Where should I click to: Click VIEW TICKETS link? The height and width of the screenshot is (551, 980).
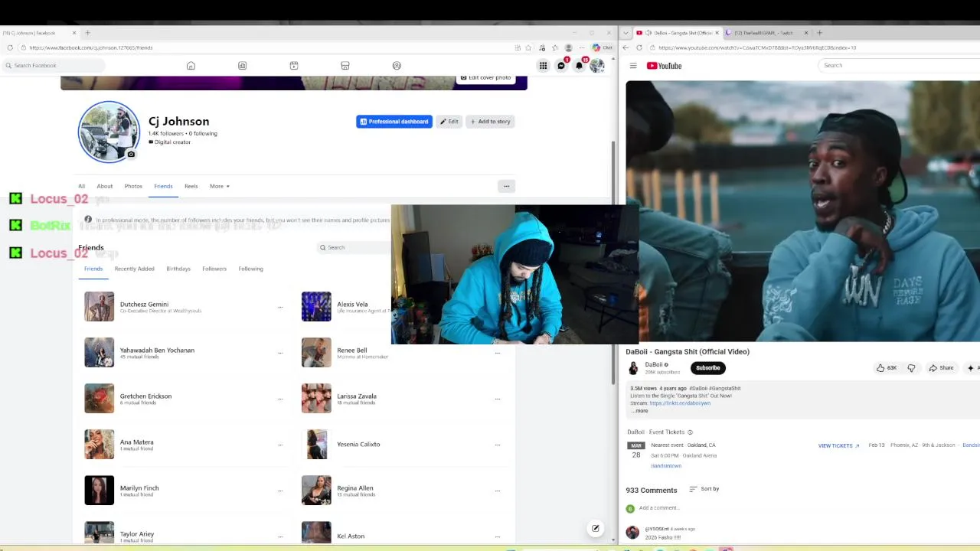point(838,445)
